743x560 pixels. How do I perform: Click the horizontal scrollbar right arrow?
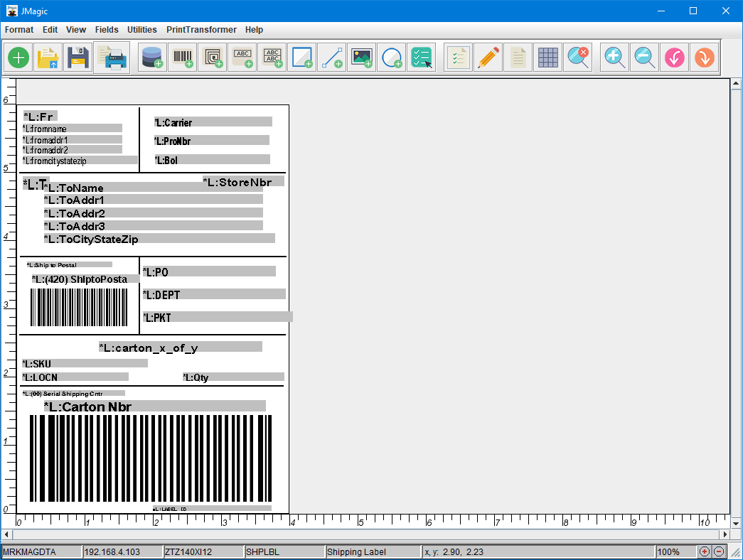click(725, 534)
